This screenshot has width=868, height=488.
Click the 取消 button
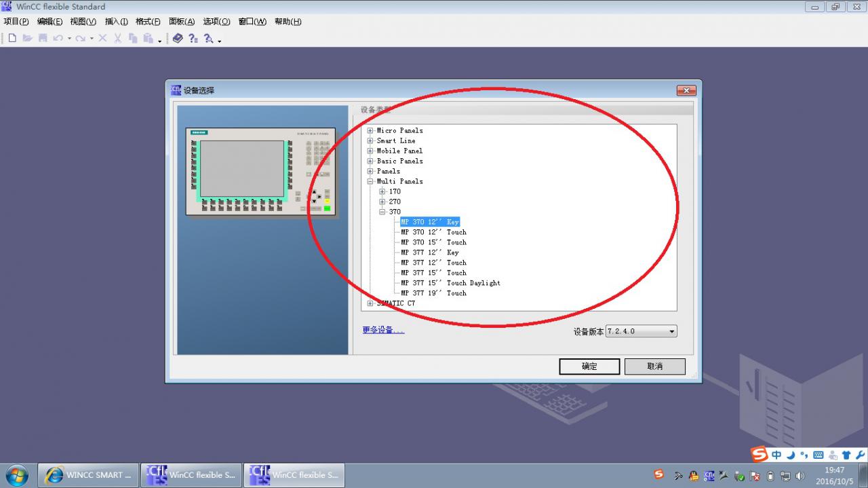654,367
